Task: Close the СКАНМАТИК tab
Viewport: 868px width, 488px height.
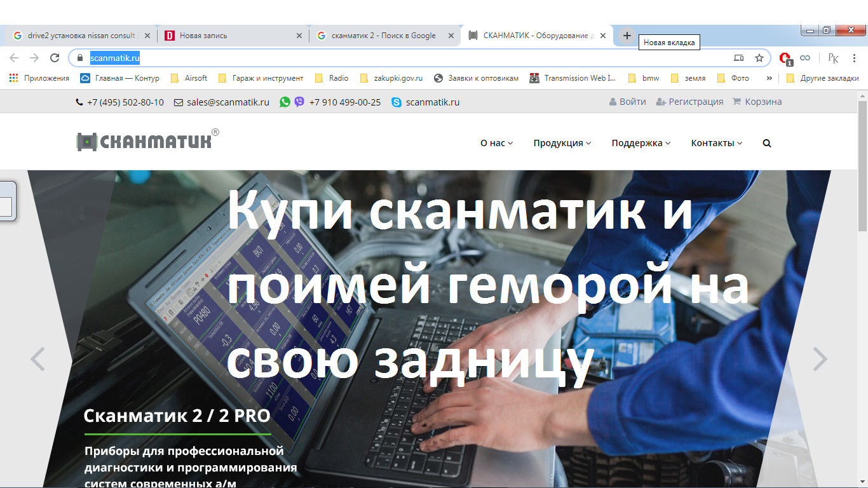Action: (x=603, y=36)
